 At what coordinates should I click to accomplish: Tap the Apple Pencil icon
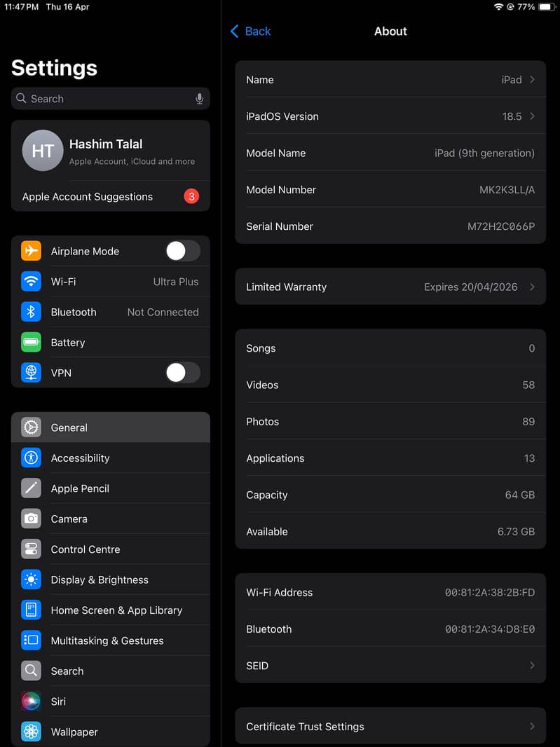pos(31,488)
